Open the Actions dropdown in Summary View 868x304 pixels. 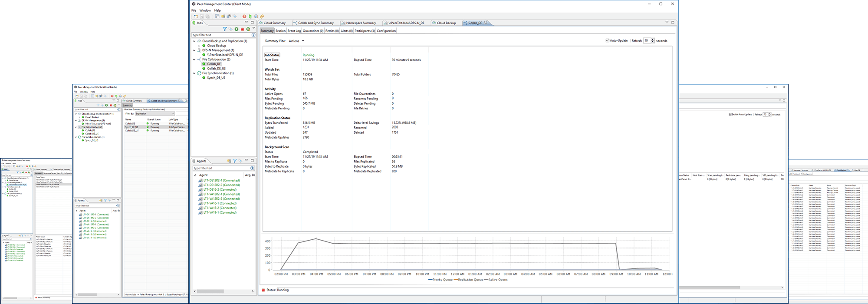click(x=296, y=41)
